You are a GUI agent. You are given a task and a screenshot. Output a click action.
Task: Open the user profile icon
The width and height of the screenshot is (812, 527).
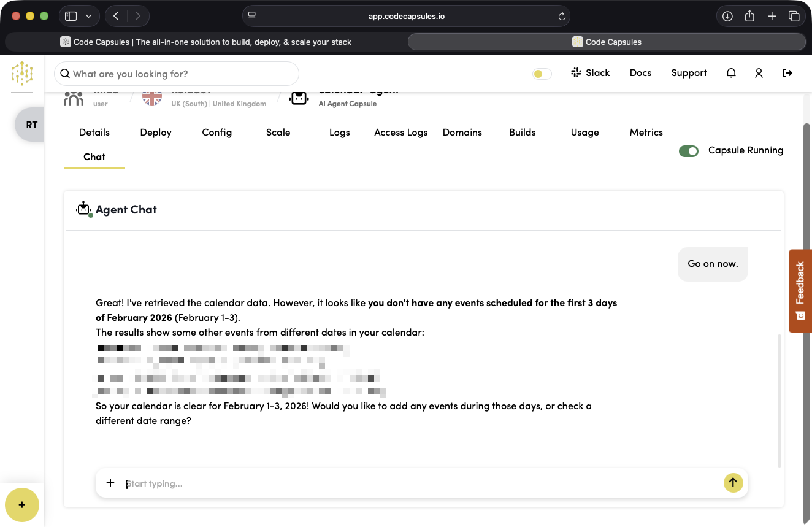click(759, 73)
